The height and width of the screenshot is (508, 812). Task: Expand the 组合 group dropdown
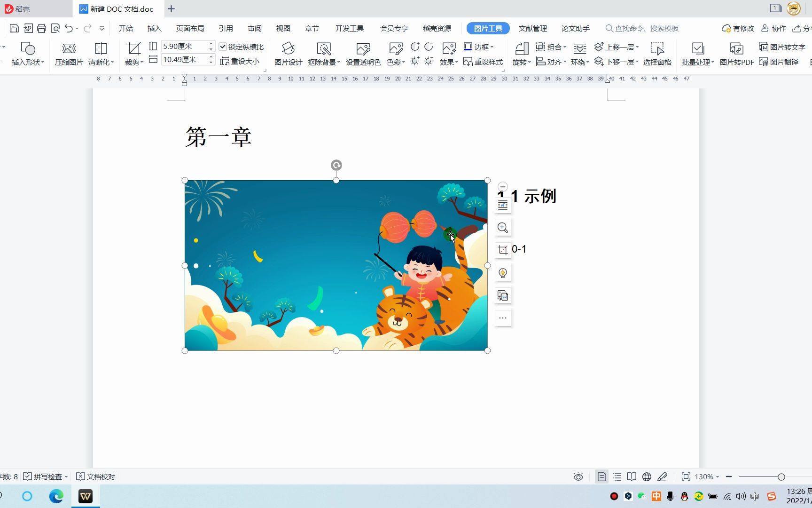[565, 47]
